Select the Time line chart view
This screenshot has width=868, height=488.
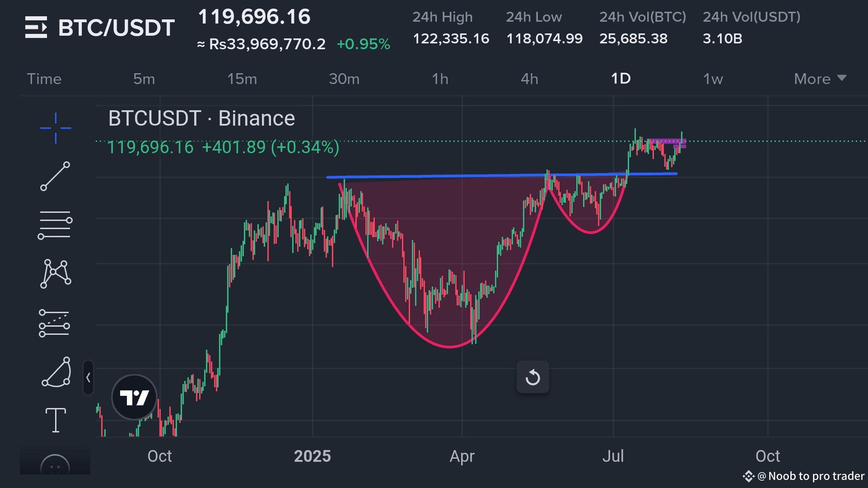point(44,79)
